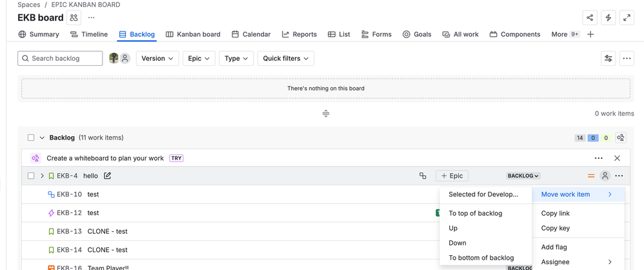Choose Copy key from context menu
This screenshot has width=644, height=270.
pyautogui.click(x=578, y=228)
